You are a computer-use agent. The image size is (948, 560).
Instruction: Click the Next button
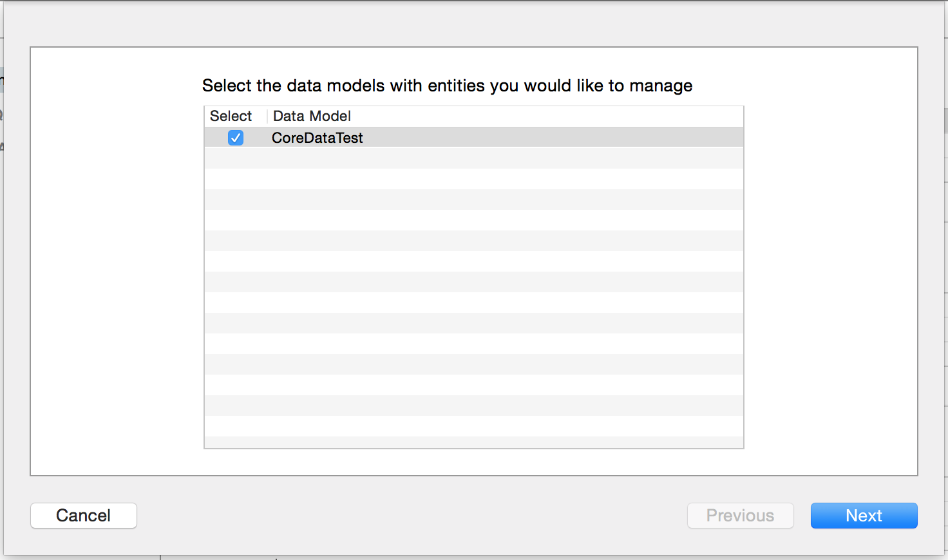point(864,516)
